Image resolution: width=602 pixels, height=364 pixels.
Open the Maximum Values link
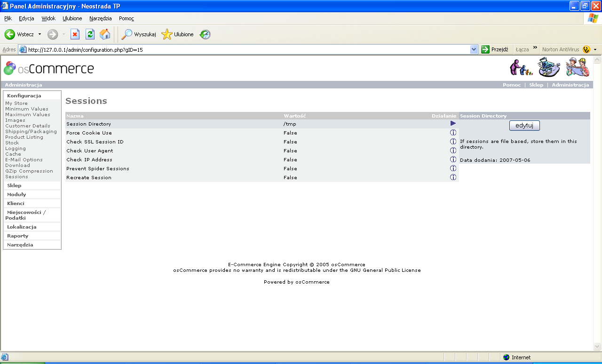28,115
